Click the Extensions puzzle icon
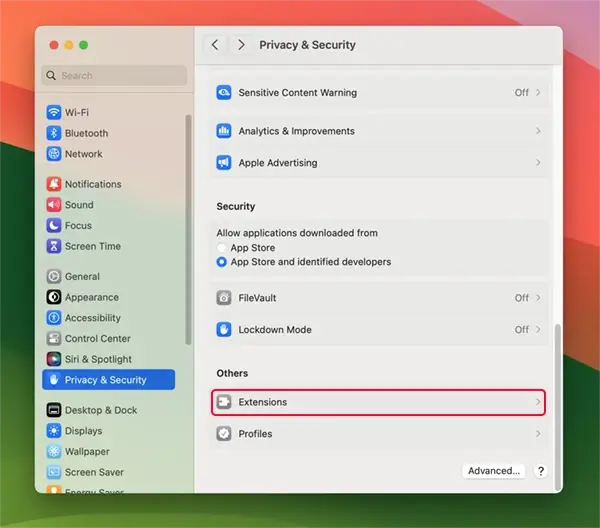This screenshot has width=600, height=528. (x=224, y=402)
